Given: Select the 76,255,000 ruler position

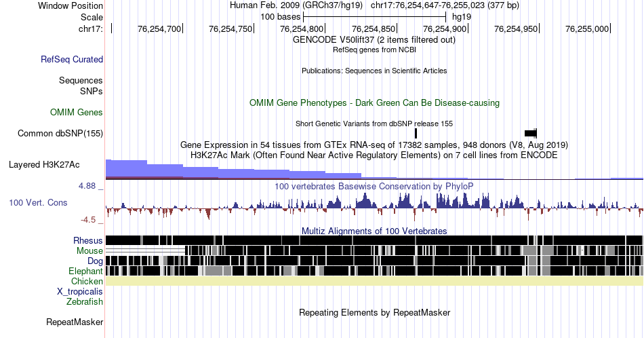Looking at the screenshot, I should coord(587,29).
